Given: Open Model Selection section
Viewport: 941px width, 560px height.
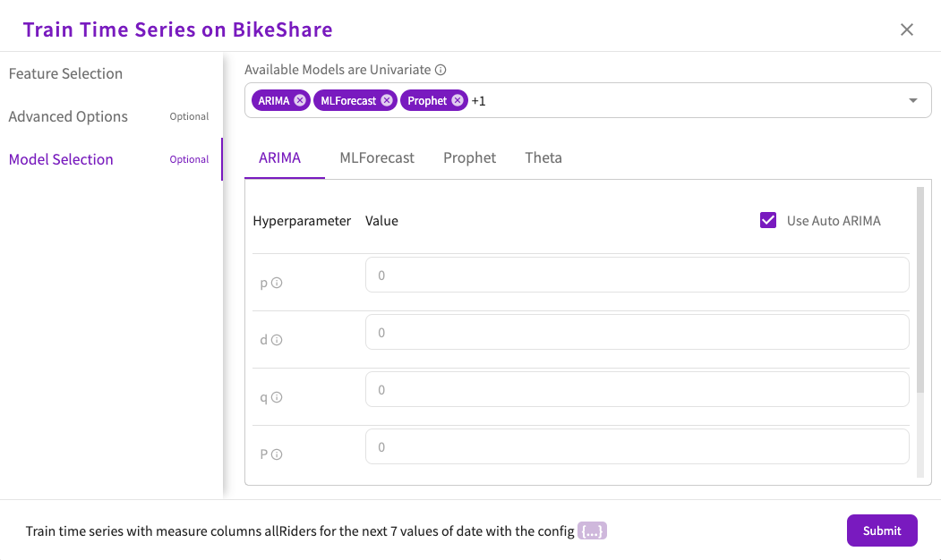Looking at the screenshot, I should 110,159.
